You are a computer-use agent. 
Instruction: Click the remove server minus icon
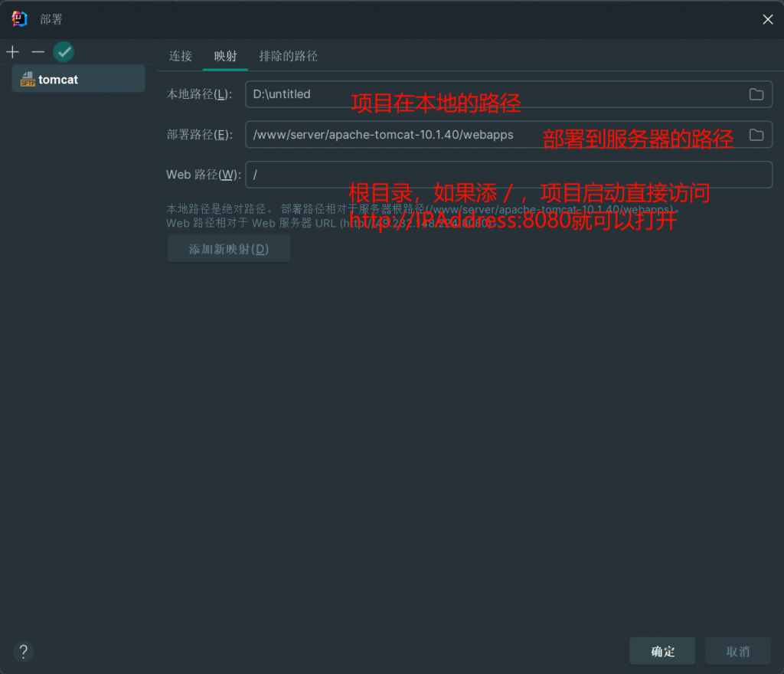(x=38, y=52)
